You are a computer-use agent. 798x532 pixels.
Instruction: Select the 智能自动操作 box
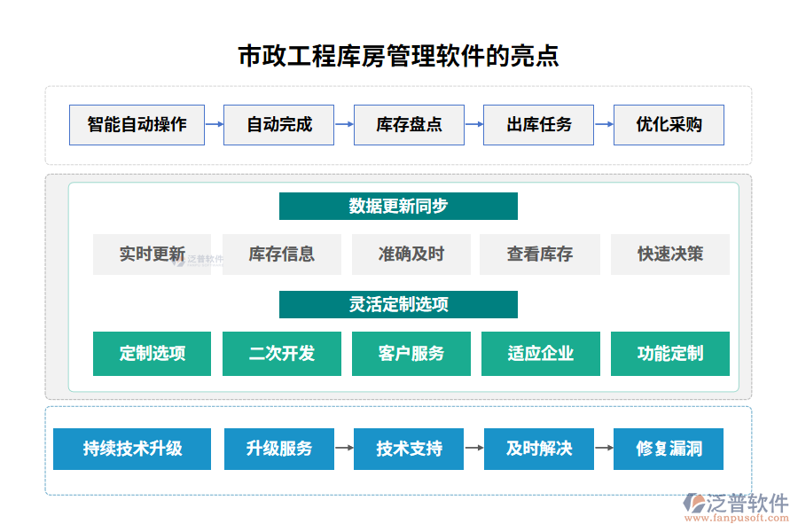click(137, 125)
